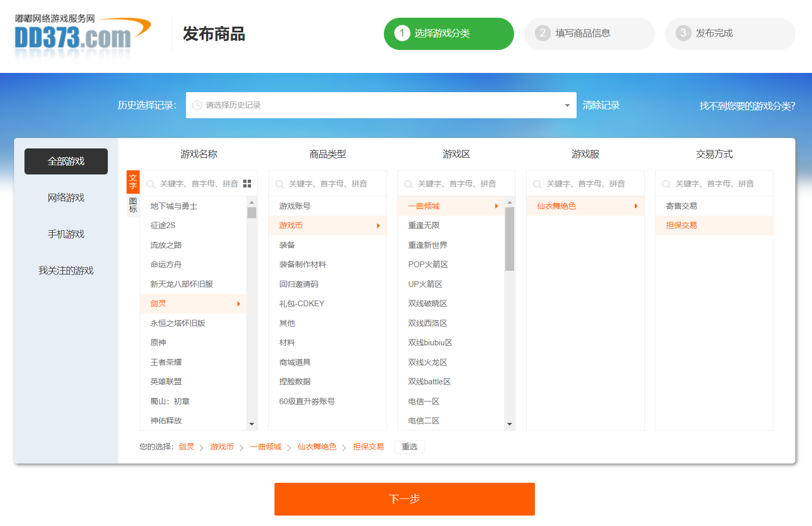812x526 pixels.
Task: Focus the 商品类型 keyword search field
Action: tap(328, 184)
